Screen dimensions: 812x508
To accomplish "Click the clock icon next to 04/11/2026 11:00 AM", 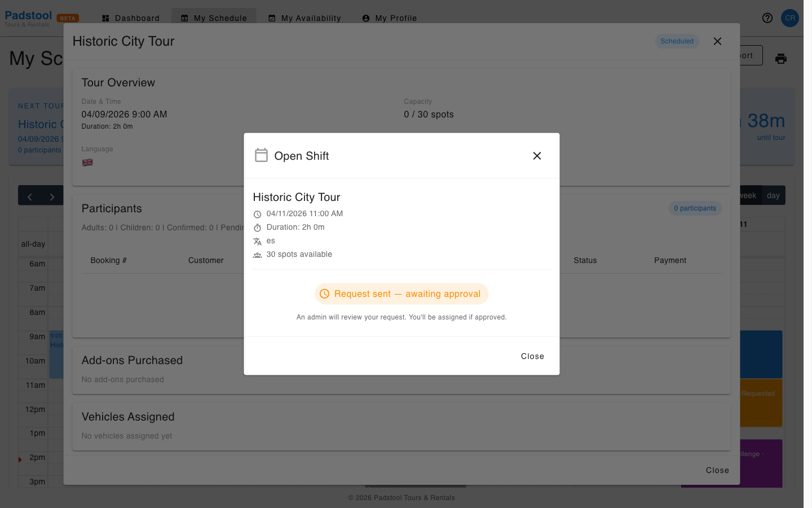I will pos(257,214).
